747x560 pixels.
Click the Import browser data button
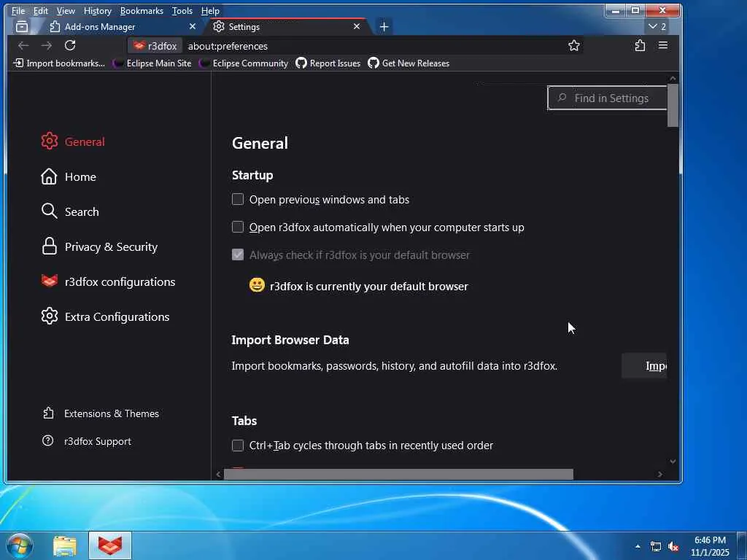(644, 366)
